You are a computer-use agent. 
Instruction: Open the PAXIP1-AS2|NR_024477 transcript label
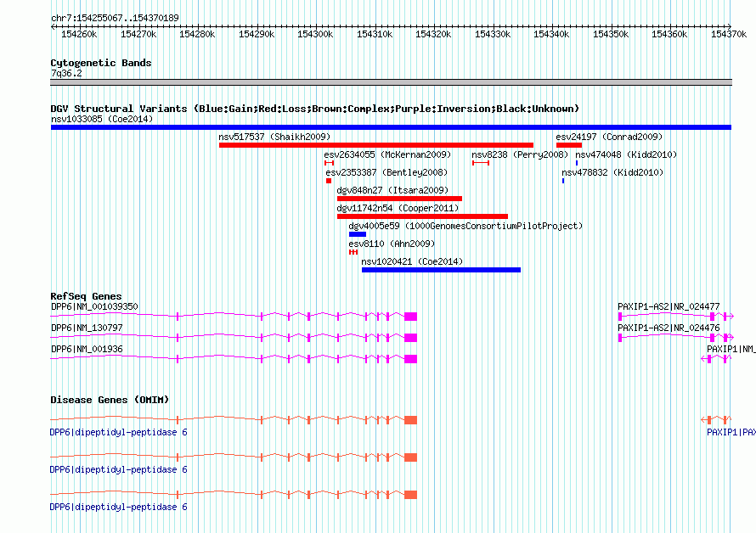coord(669,306)
